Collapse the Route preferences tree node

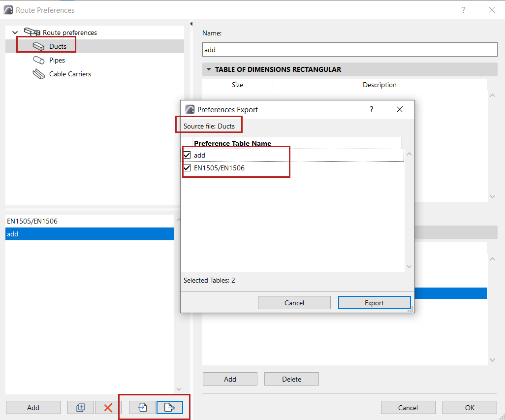pos(15,32)
